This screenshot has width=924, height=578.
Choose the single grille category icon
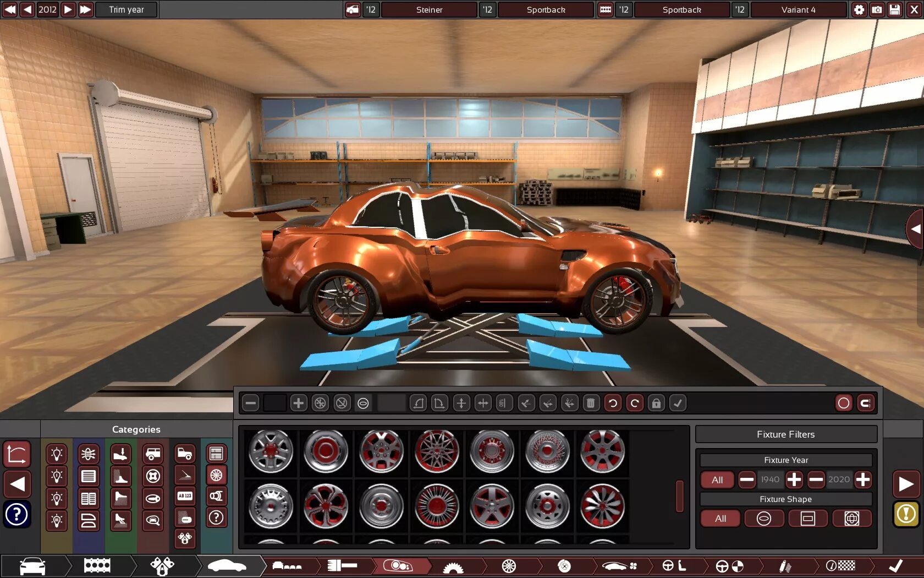pos(89,477)
